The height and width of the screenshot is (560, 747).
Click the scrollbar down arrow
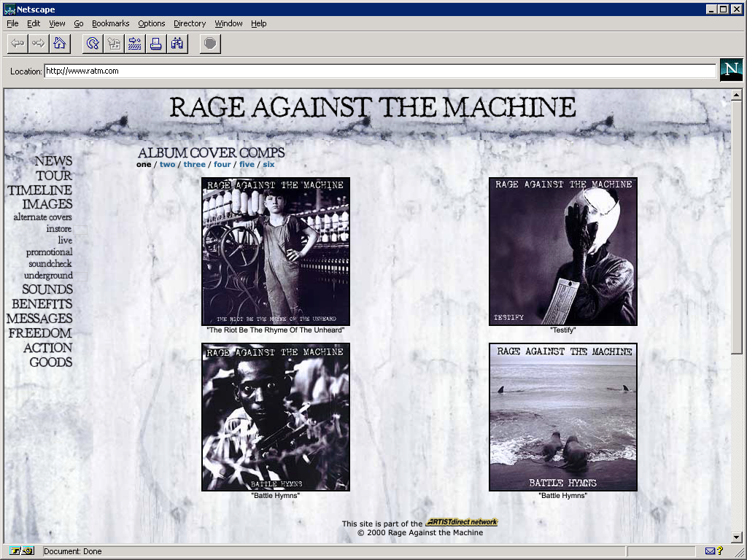737,537
